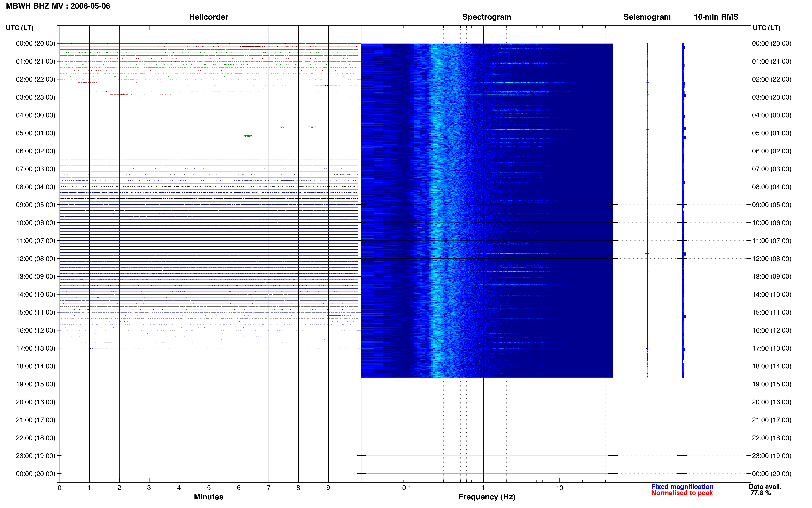Screen dimensions: 812x508
Task: Click the 0.1 tick on Frequency axis
Action: coord(407,488)
